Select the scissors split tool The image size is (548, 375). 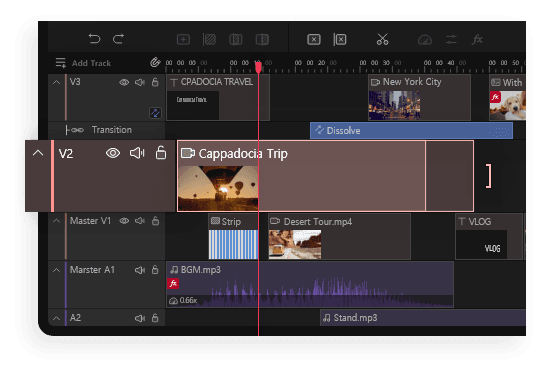[382, 39]
